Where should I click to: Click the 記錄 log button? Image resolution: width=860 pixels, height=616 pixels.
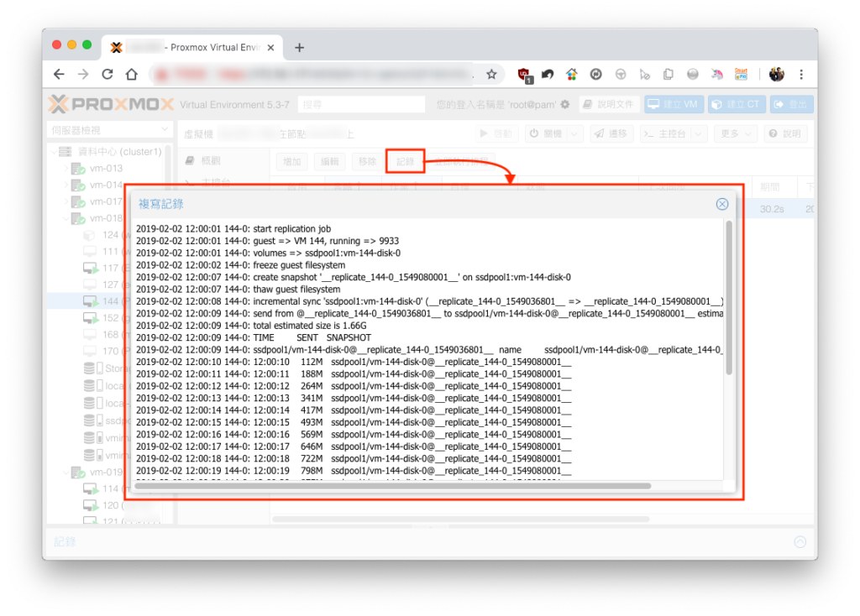click(406, 161)
